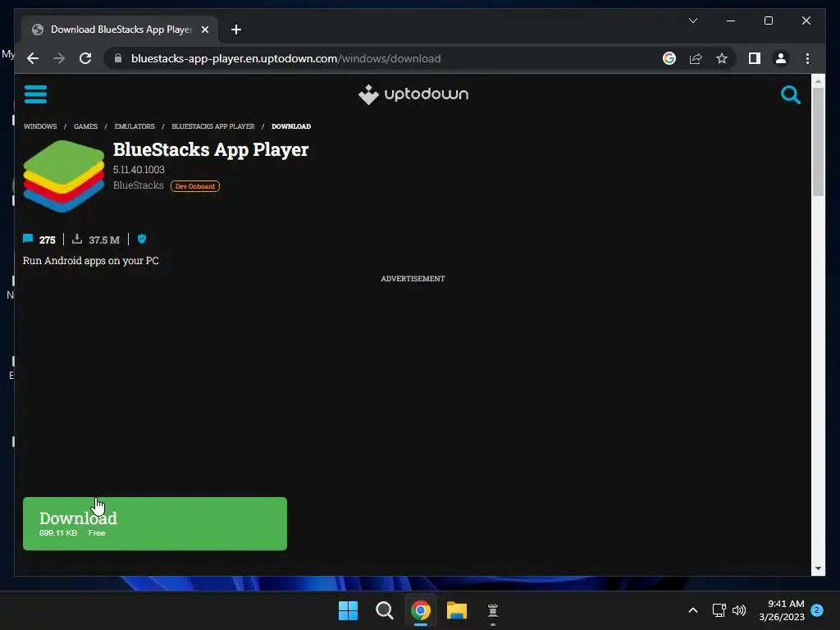Open Windows taskbar search

pos(385,610)
